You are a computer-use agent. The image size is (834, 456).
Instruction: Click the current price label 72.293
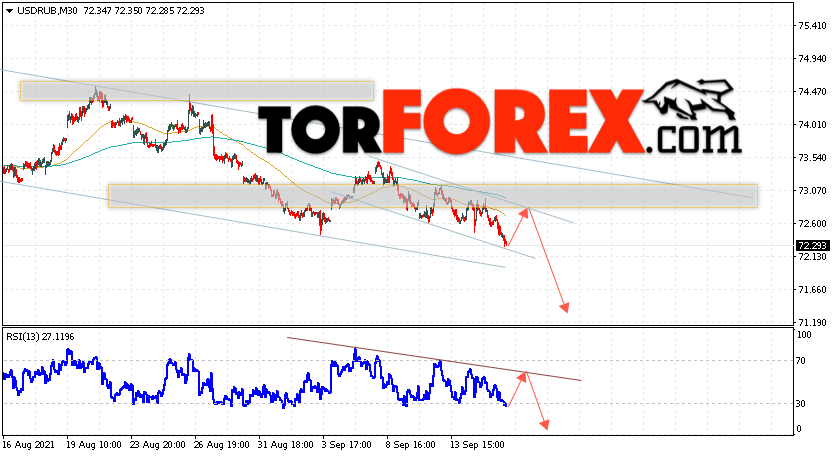tap(812, 245)
